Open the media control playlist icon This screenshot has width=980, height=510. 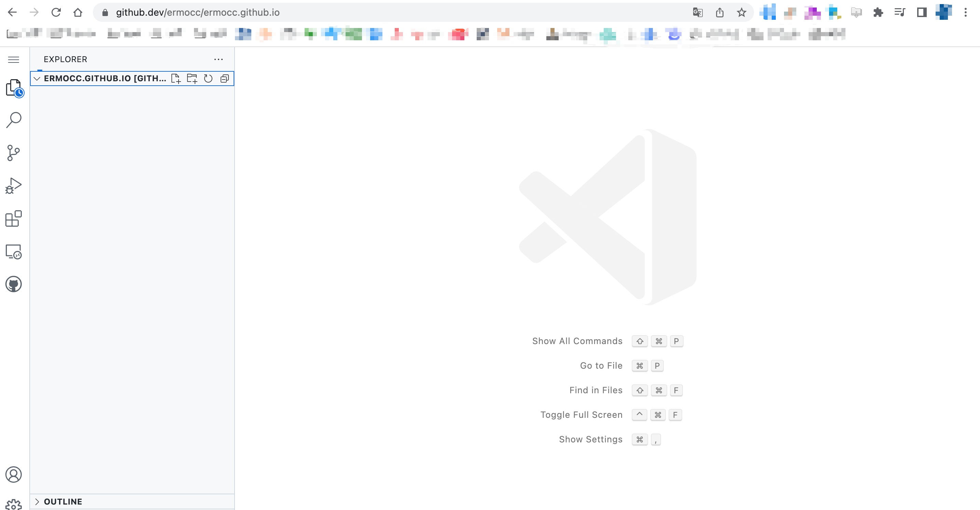900,13
